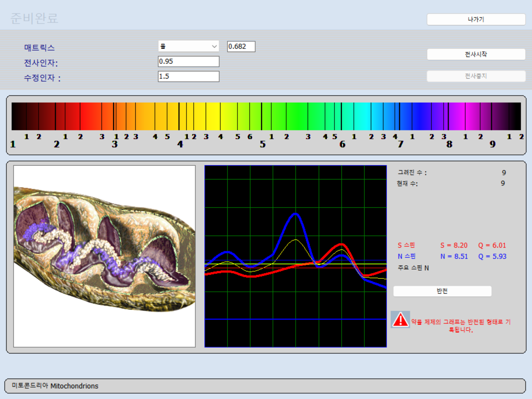The image size is (532, 399).
Task: Click the large marker 5 under the spectrum
Action: 263,144
